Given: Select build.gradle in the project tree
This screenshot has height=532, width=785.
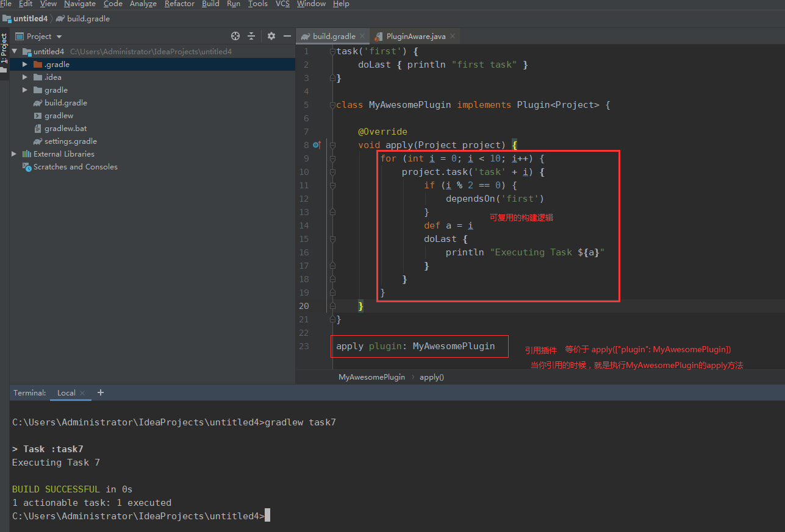Looking at the screenshot, I should coord(66,103).
